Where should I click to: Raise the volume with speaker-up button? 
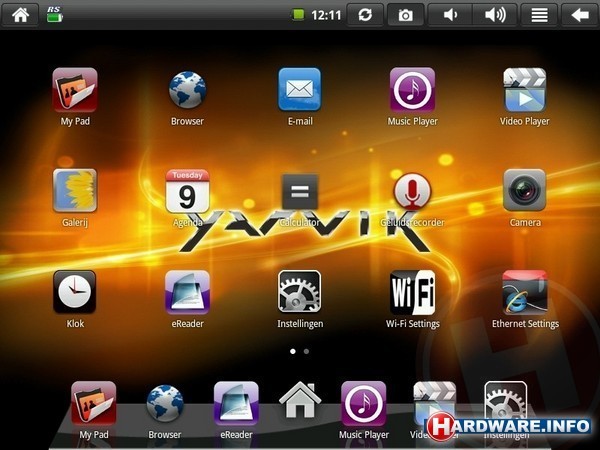(x=495, y=15)
